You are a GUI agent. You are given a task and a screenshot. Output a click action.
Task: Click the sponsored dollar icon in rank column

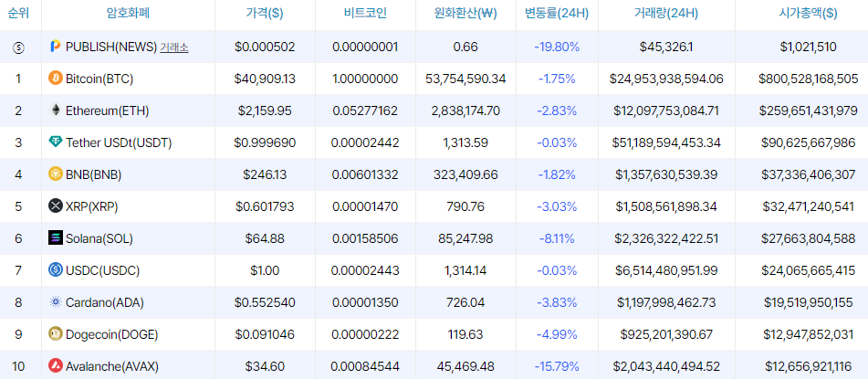pyautogui.click(x=18, y=47)
